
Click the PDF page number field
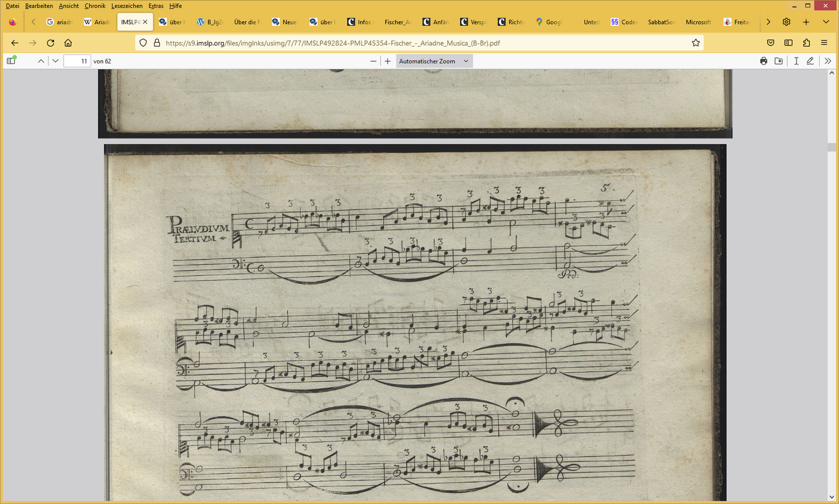coord(77,61)
